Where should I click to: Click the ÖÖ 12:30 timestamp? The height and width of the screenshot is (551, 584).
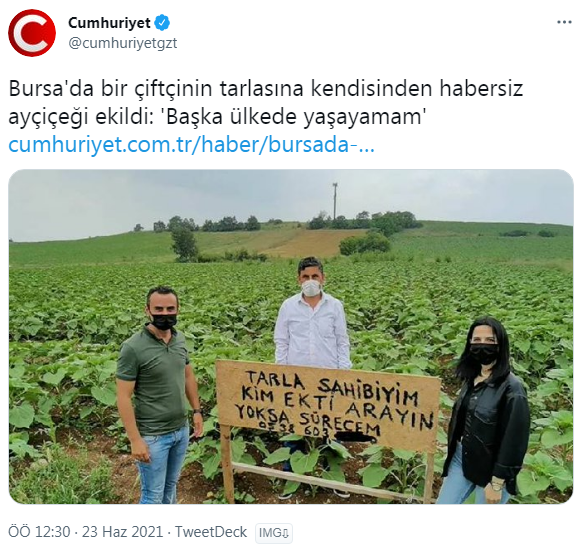39,532
